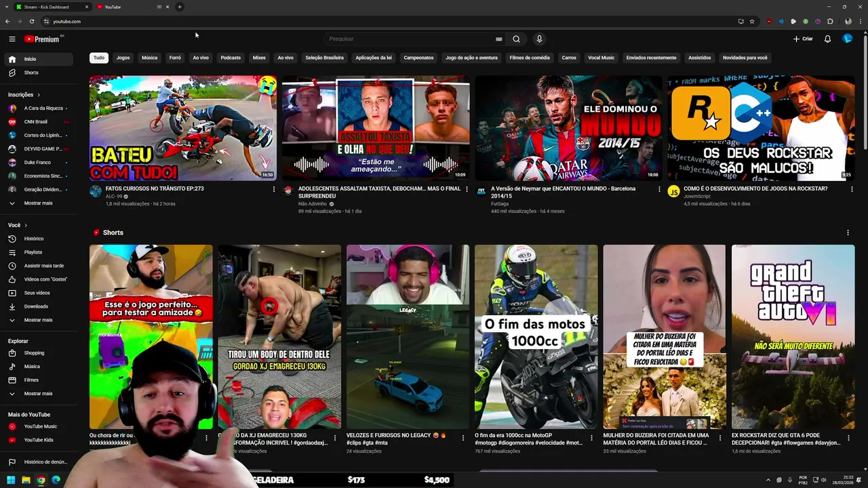Open YouTube Kids link

click(x=39, y=440)
